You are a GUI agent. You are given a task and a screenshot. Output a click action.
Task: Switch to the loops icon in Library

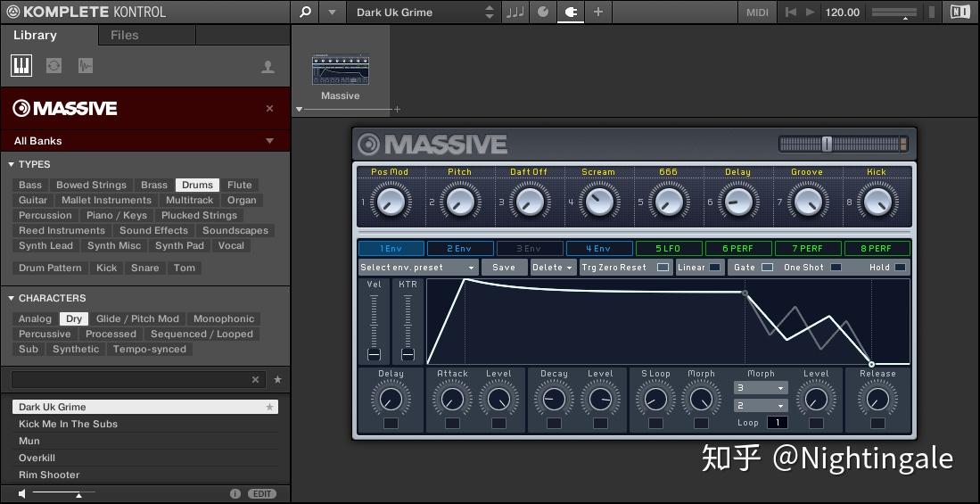tap(54, 65)
